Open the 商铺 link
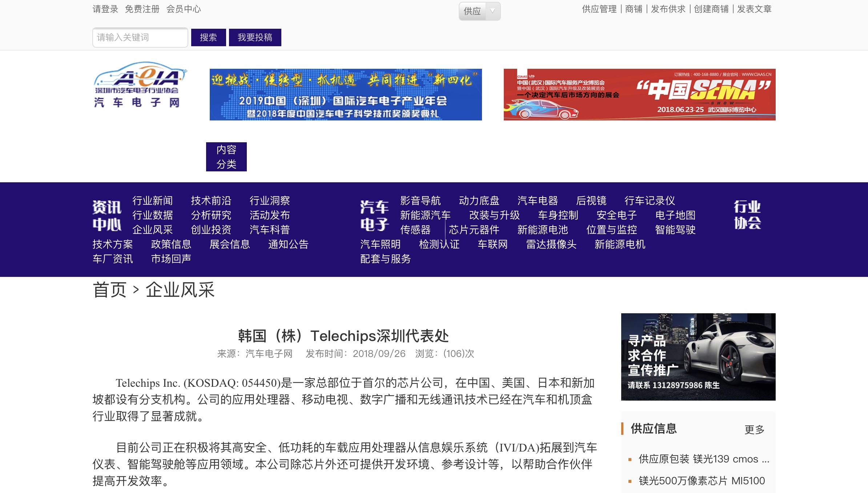 click(x=634, y=9)
